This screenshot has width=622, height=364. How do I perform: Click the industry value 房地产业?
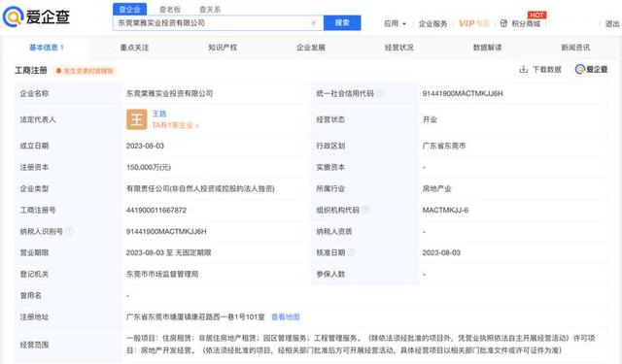pos(436,188)
